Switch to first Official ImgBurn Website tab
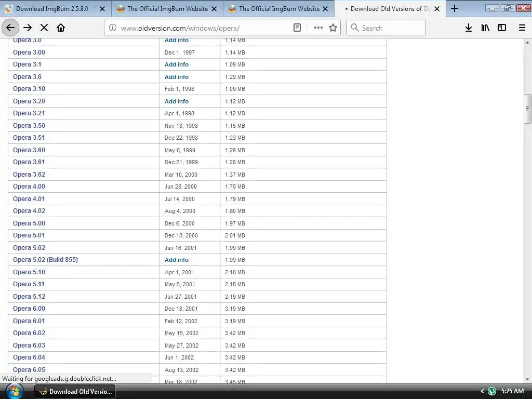 coord(167,9)
